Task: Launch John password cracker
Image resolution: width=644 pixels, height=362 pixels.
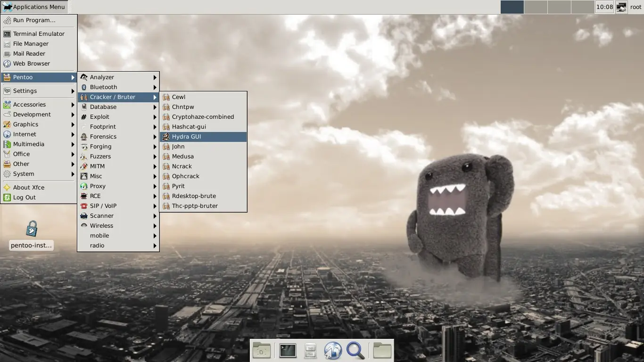Action: 203,147
